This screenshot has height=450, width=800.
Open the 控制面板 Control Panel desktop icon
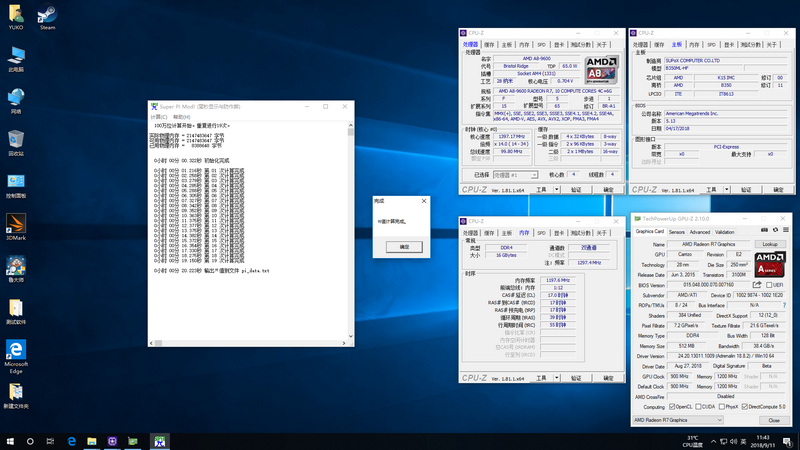[16, 186]
